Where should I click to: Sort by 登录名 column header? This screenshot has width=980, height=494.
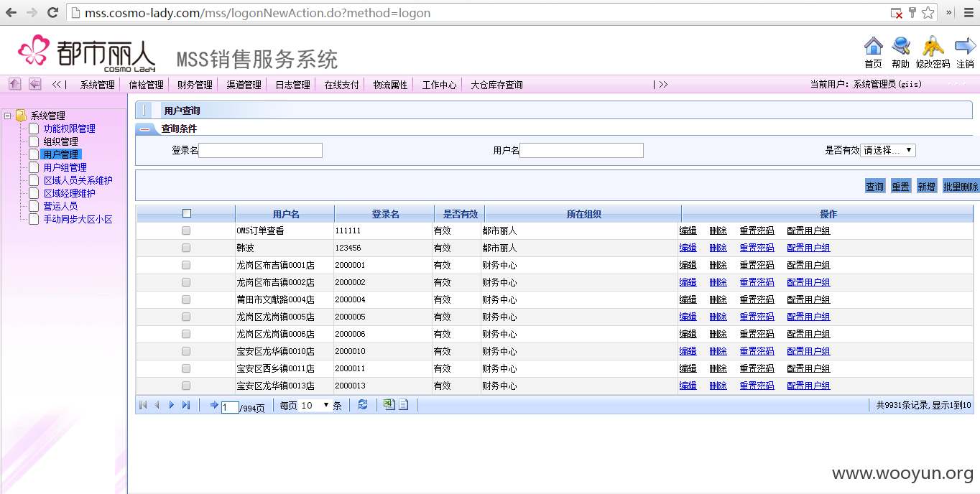pos(385,214)
